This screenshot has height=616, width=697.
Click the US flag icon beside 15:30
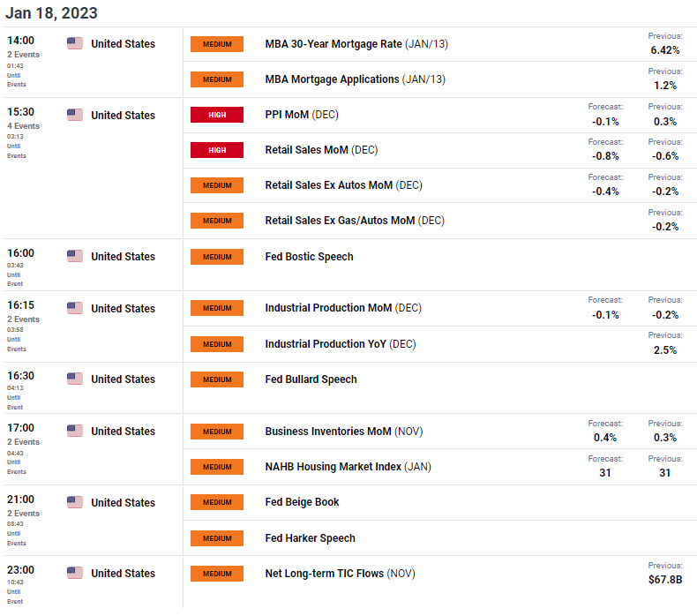click(x=75, y=115)
